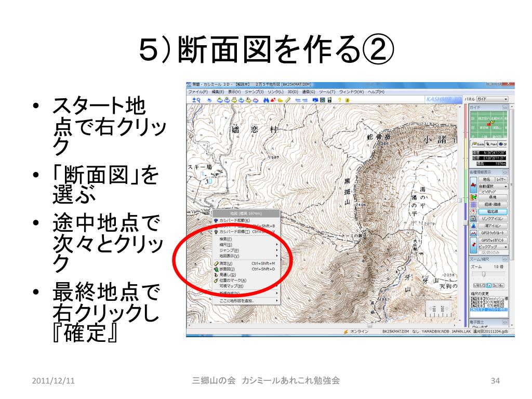This screenshot has height=399, width=532.
Task: Collapse the 電子国土 panel section
Action: pos(505,322)
